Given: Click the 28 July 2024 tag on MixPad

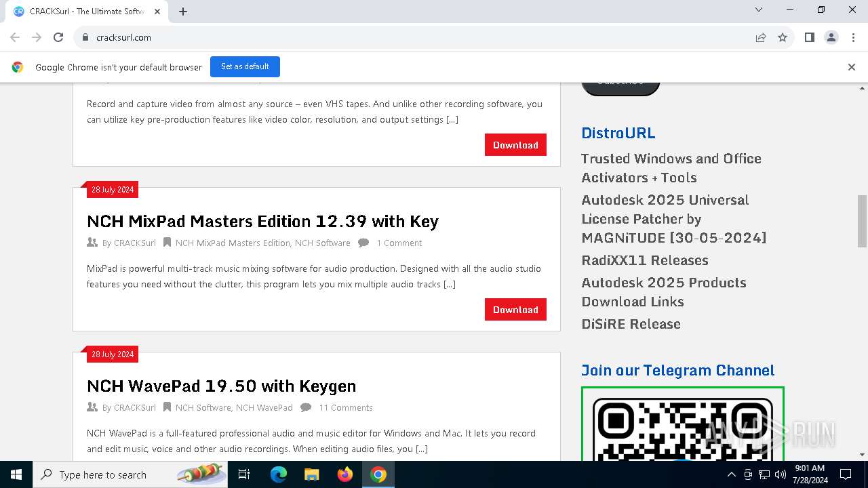Looking at the screenshot, I should pos(113,190).
